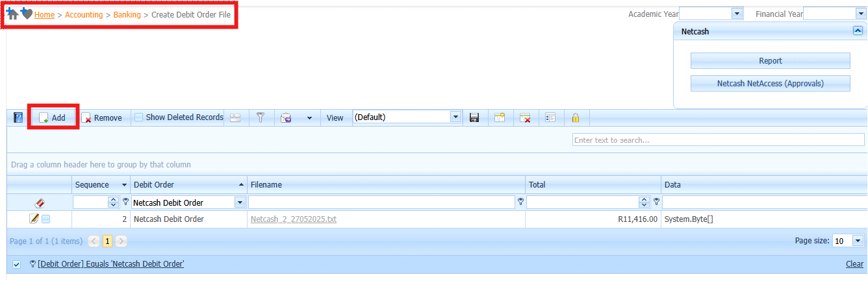Click Clear to remove filter
The image size is (868, 281).
[854, 264]
